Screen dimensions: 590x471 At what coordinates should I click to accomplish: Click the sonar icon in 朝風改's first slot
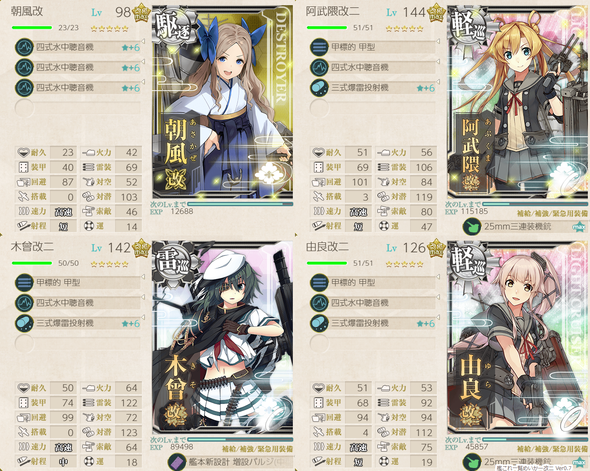(24, 47)
